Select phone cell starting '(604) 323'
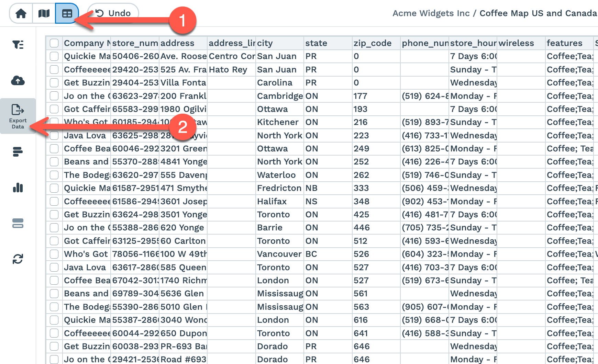 425,254
